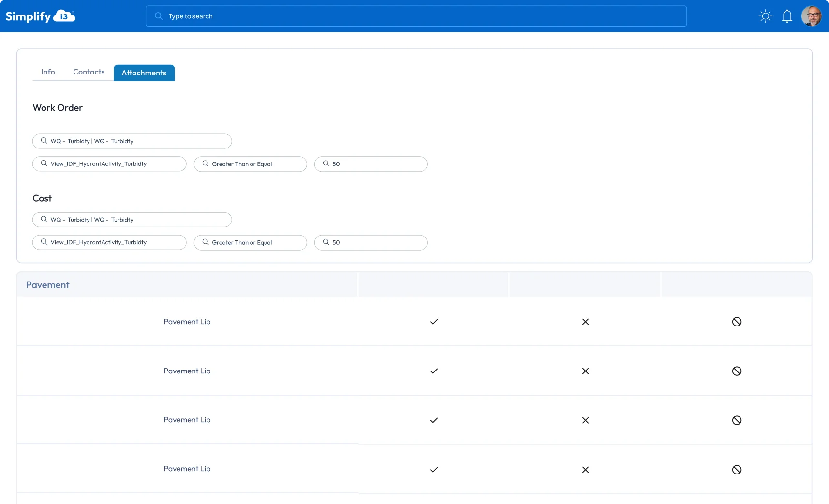Switch to the Contacts tab
Image resolution: width=829 pixels, height=504 pixels.
(x=89, y=72)
